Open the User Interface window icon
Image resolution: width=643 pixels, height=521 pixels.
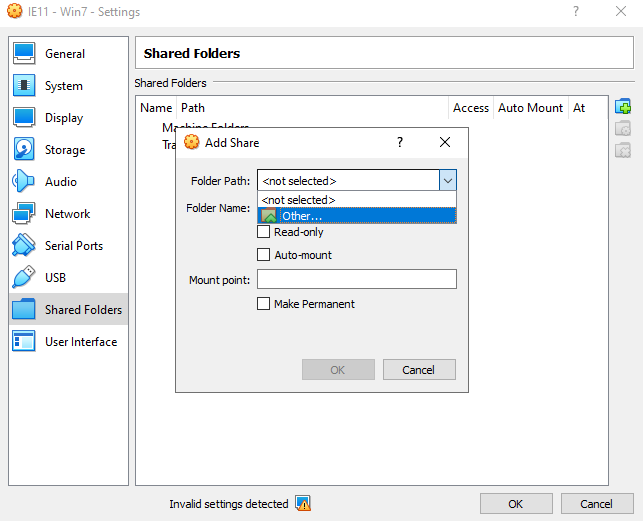pyautogui.click(x=24, y=341)
